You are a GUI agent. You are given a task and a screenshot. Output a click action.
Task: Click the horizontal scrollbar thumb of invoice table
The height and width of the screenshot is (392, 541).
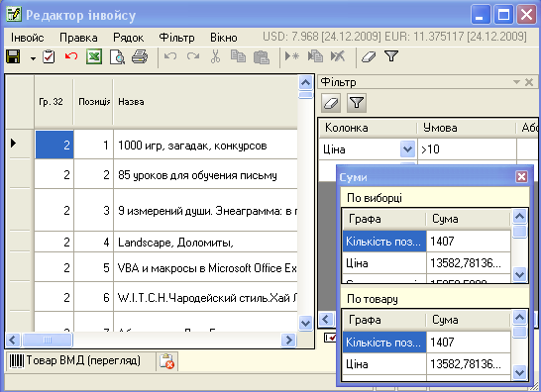(48, 341)
